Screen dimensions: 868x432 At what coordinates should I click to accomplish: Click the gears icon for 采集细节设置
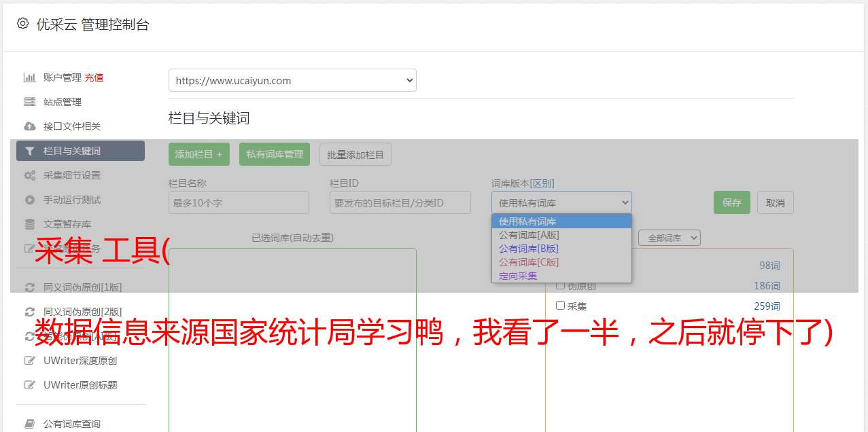[29, 175]
